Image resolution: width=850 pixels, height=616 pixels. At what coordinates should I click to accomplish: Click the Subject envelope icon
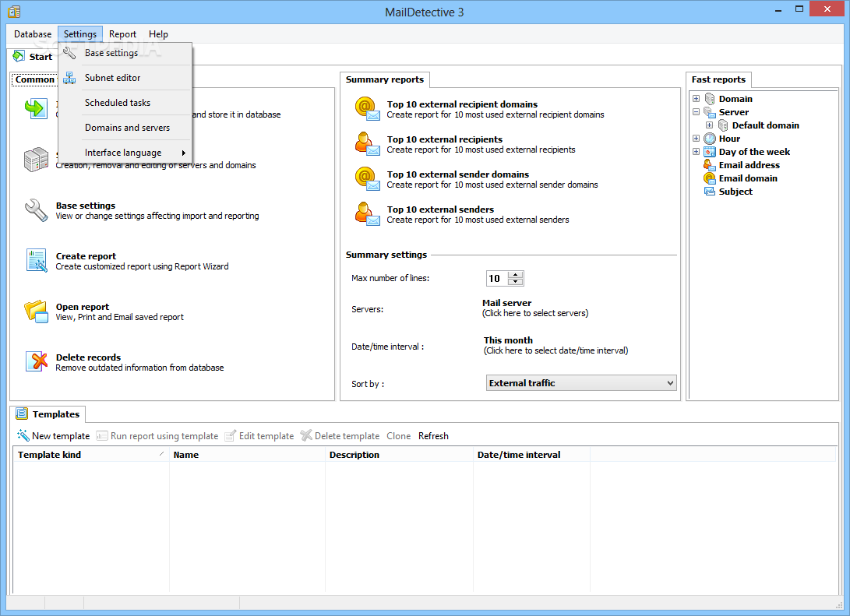click(710, 192)
